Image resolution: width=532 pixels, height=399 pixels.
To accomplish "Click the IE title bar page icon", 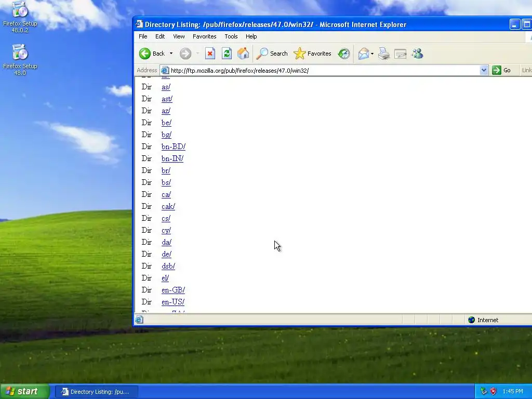I will point(139,24).
